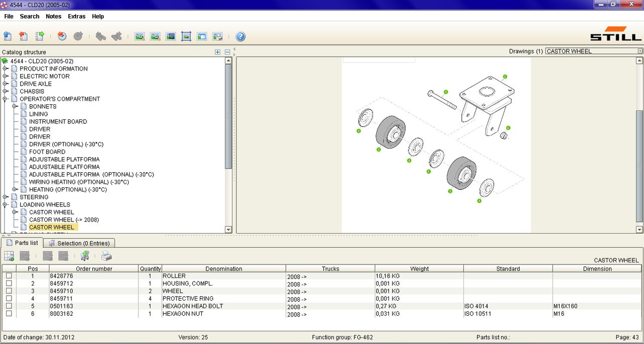
Task: Click the collapse-all minus icon in Catalog structure
Action: pos(227,52)
